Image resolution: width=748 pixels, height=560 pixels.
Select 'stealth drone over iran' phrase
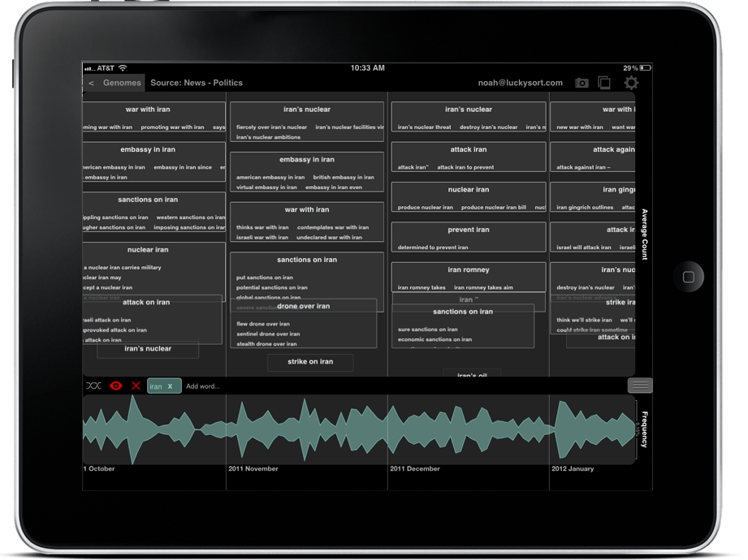(266, 344)
